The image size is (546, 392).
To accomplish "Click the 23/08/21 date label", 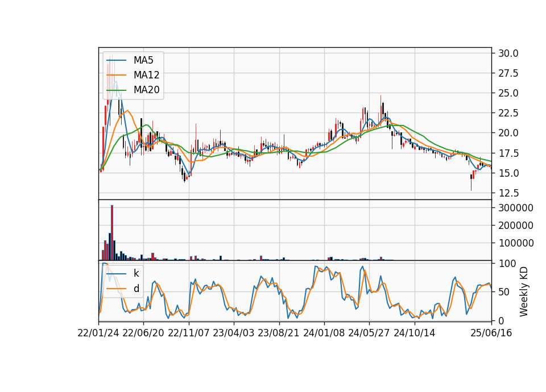I will tap(279, 333).
